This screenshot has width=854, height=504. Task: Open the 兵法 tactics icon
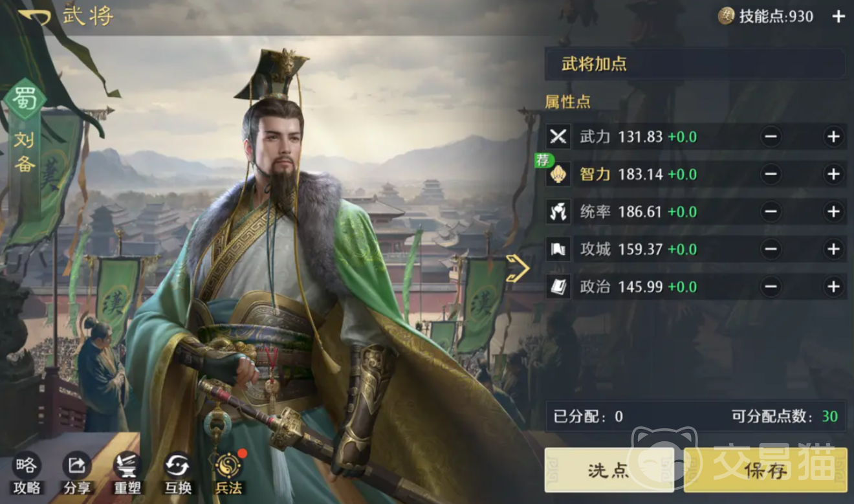coord(228,474)
